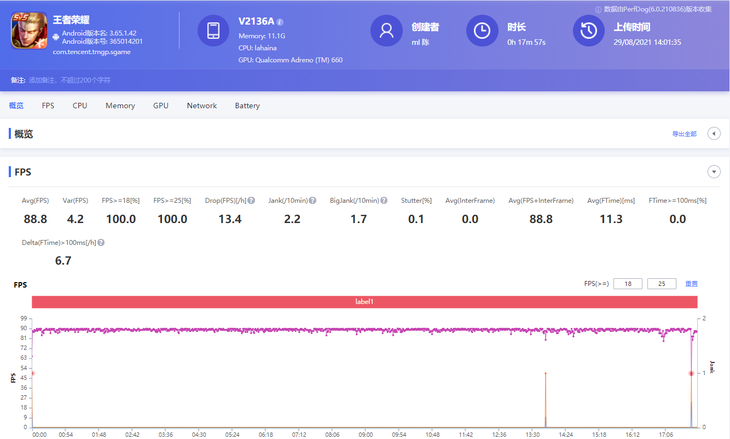This screenshot has width=730, height=439.
Task: Click the 重置 reset link for FPS thresholds
Action: coord(691,284)
